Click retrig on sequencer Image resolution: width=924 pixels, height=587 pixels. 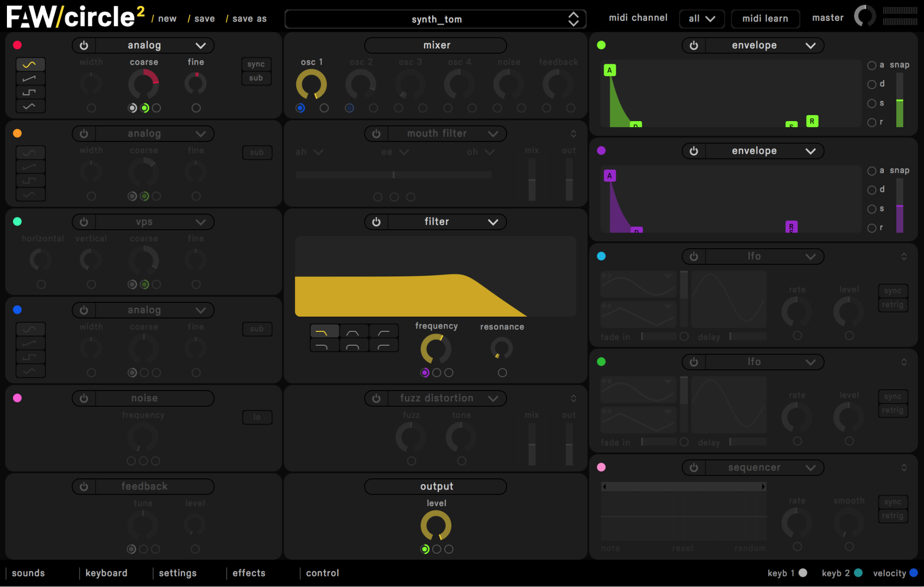click(893, 516)
